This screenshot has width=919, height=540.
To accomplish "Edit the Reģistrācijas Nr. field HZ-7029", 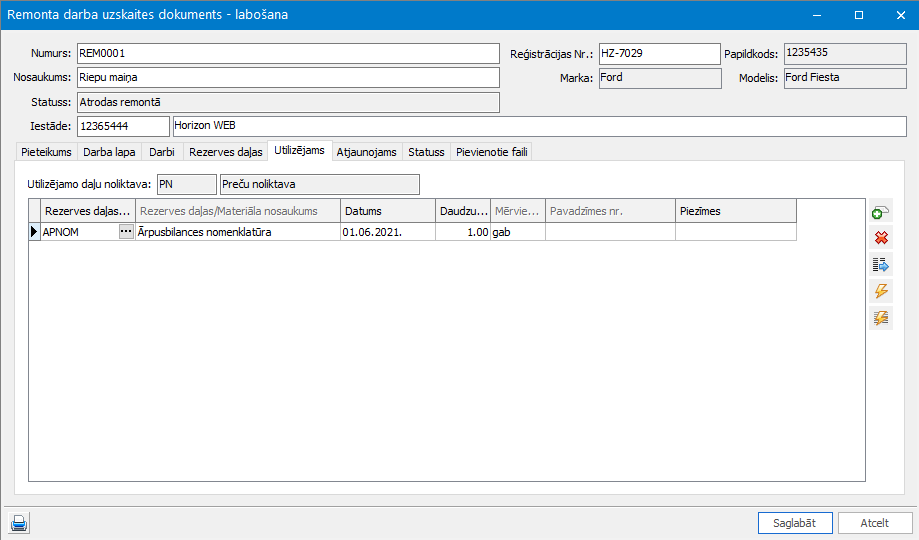I will click(x=659, y=53).
